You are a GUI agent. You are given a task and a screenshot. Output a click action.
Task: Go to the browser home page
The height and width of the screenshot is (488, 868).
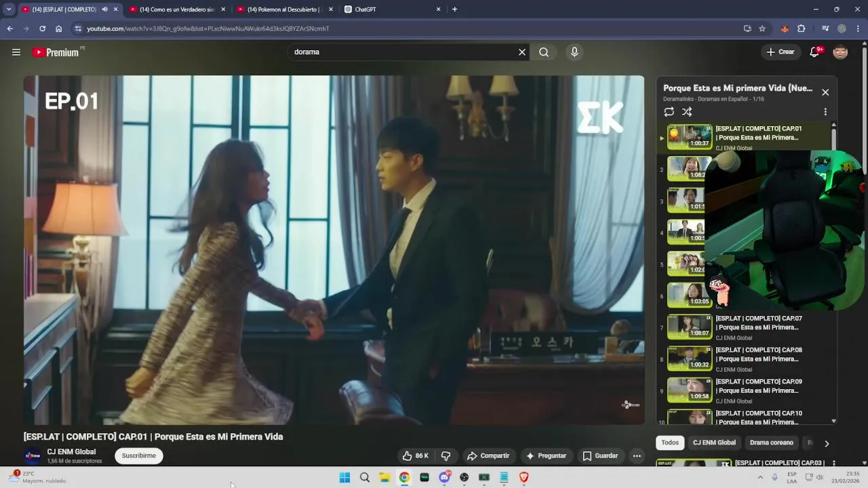(x=59, y=28)
